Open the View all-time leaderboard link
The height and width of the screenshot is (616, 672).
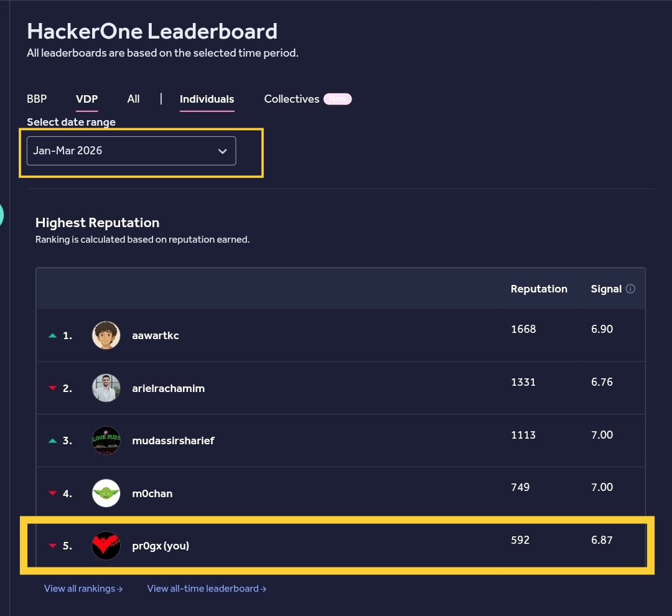pyautogui.click(x=207, y=589)
